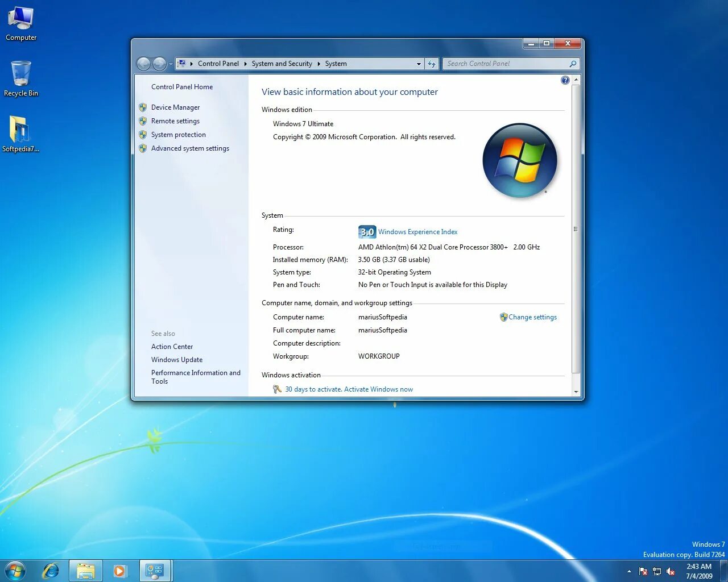The height and width of the screenshot is (582, 728).
Task: Click the scrollbar down arrow
Action: pos(576,392)
